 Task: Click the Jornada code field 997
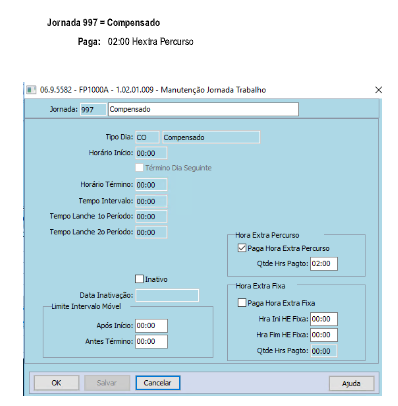[x=93, y=109]
